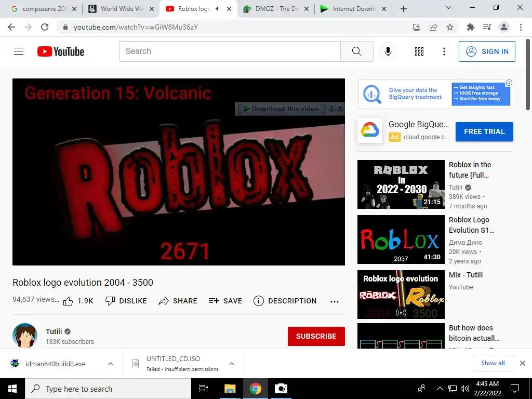Open File Explorer from taskbar
This screenshot has height=399, width=532.
[230, 389]
